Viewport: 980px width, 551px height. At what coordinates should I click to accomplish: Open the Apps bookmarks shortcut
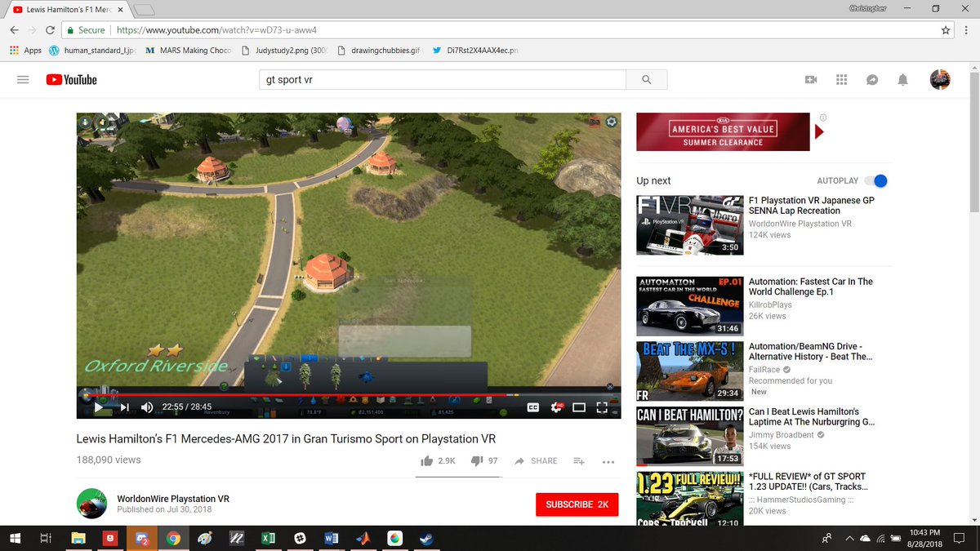25,51
